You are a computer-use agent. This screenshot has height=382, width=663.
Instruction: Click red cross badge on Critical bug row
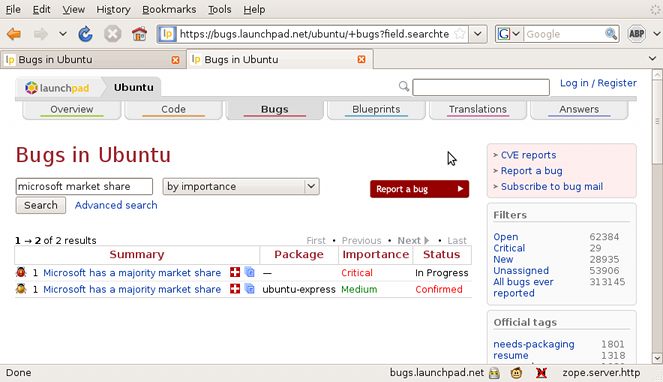point(235,272)
